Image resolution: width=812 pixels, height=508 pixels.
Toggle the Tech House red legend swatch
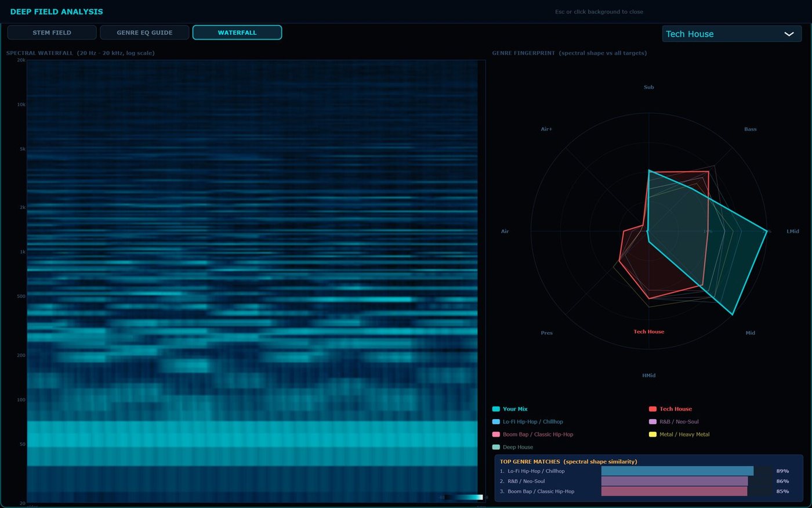652,409
